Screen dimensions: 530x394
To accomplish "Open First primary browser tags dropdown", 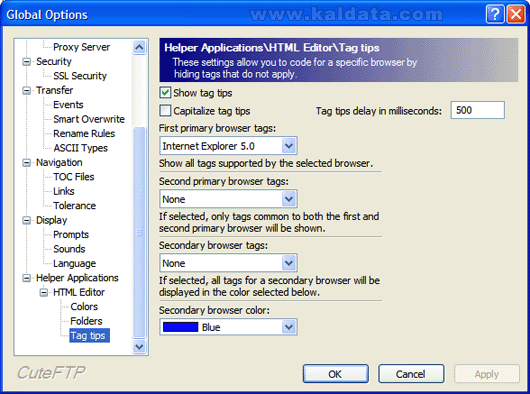I will [x=289, y=146].
